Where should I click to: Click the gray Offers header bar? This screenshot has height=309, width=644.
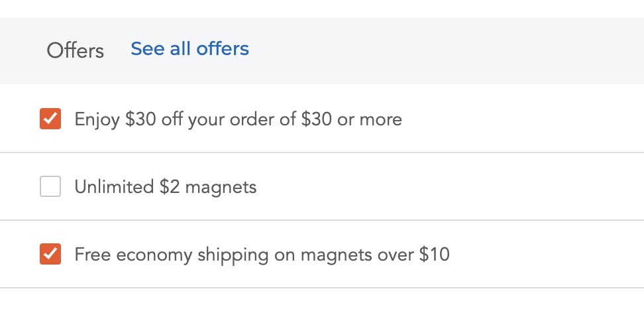click(431, 50)
